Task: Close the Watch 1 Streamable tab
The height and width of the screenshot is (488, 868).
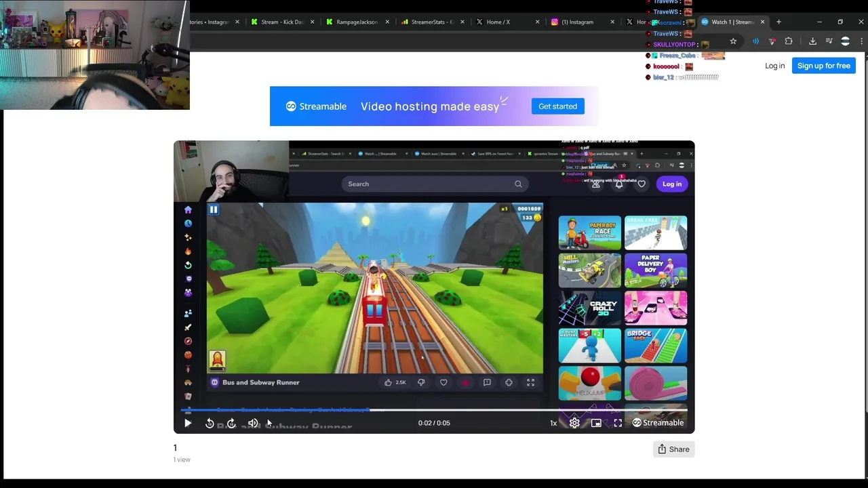Action: tap(762, 22)
